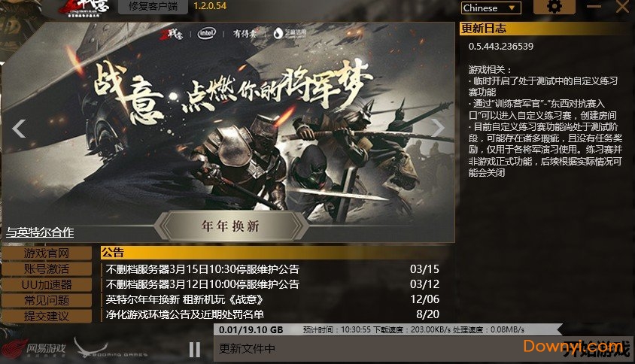Pause the file update download
Screen dimensions: 635x364
click(x=195, y=350)
